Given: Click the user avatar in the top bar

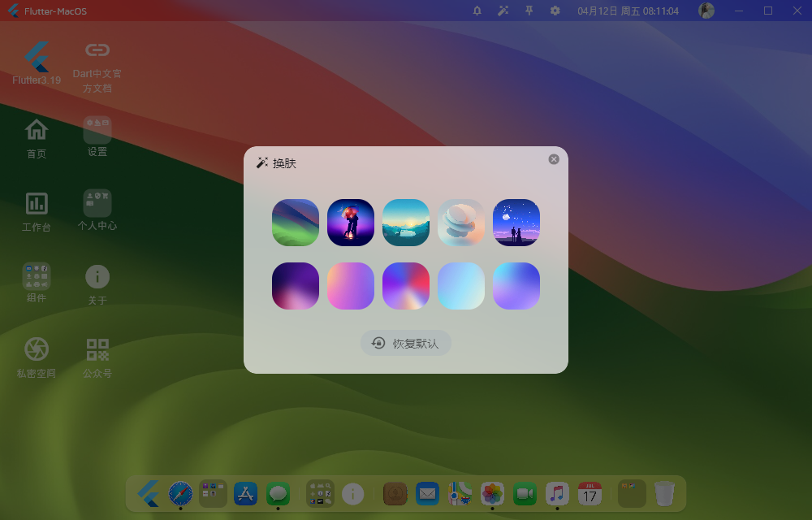Looking at the screenshot, I should click(x=705, y=11).
